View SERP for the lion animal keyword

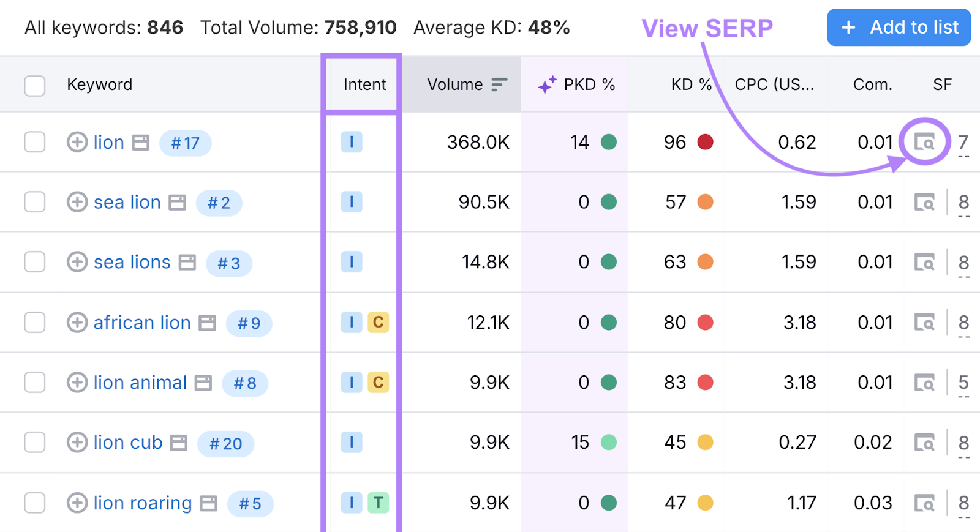(924, 383)
